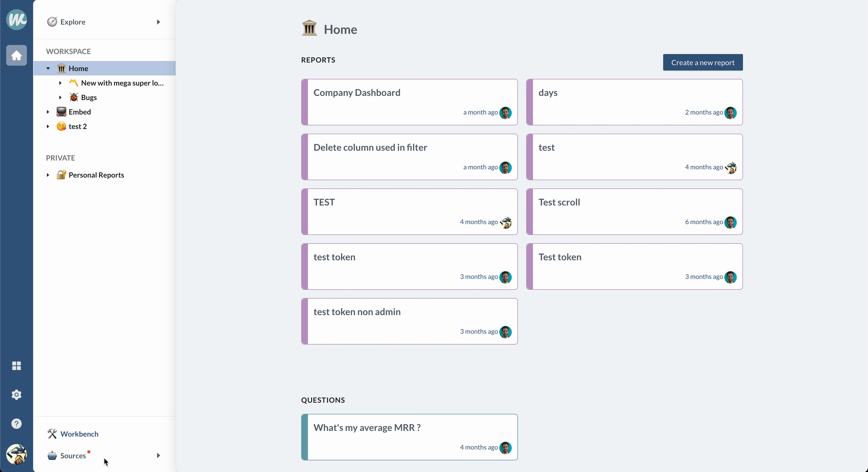The height and width of the screenshot is (472, 868).
Task: Open the Company Dashboard report card
Action: click(x=409, y=102)
